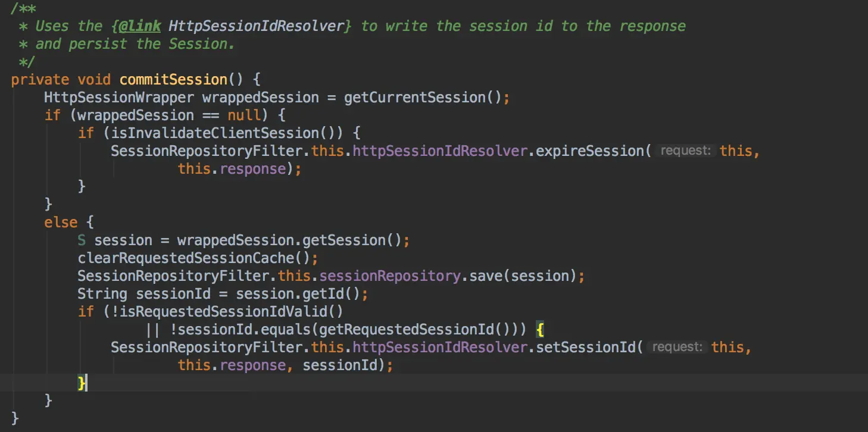Click the expireSession method call
Viewport: 868px width, 432px height.
pos(590,151)
